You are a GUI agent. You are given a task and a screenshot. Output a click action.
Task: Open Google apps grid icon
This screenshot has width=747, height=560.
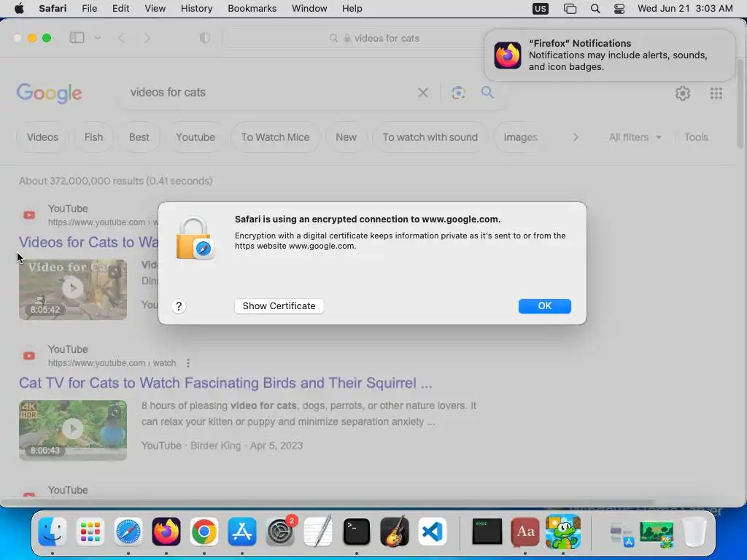pos(716,93)
